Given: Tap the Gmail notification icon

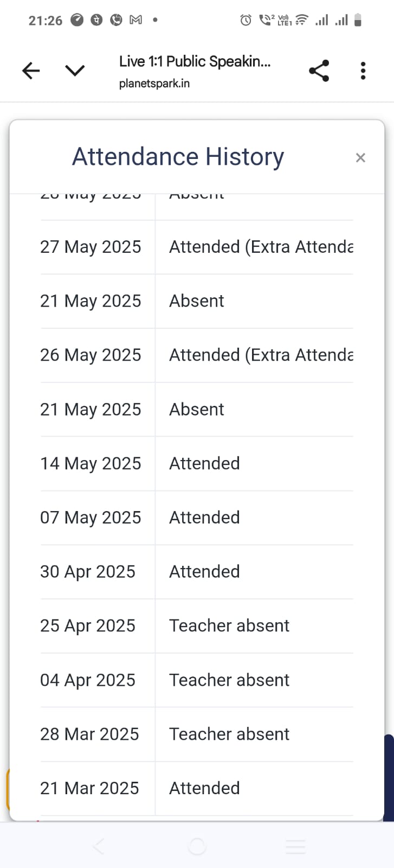Looking at the screenshot, I should [x=136, y=20].
